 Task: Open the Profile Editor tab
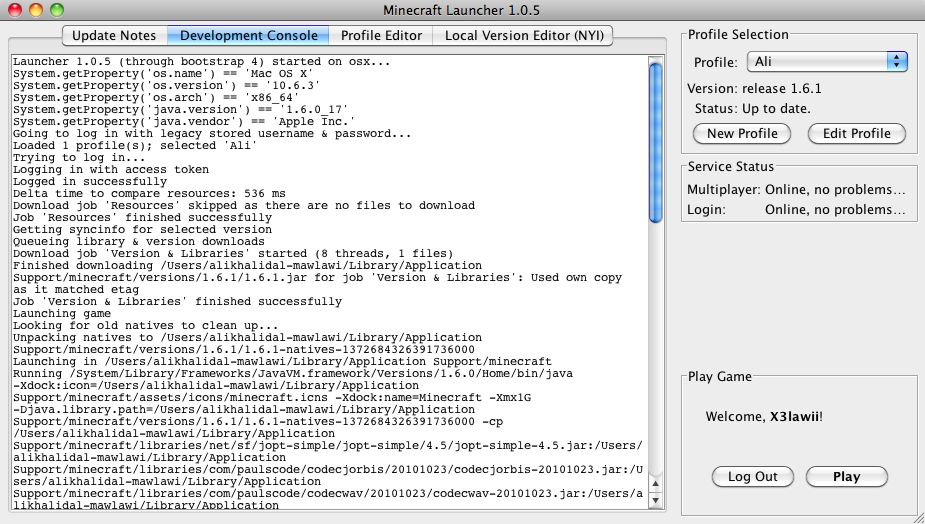[381, 35]
